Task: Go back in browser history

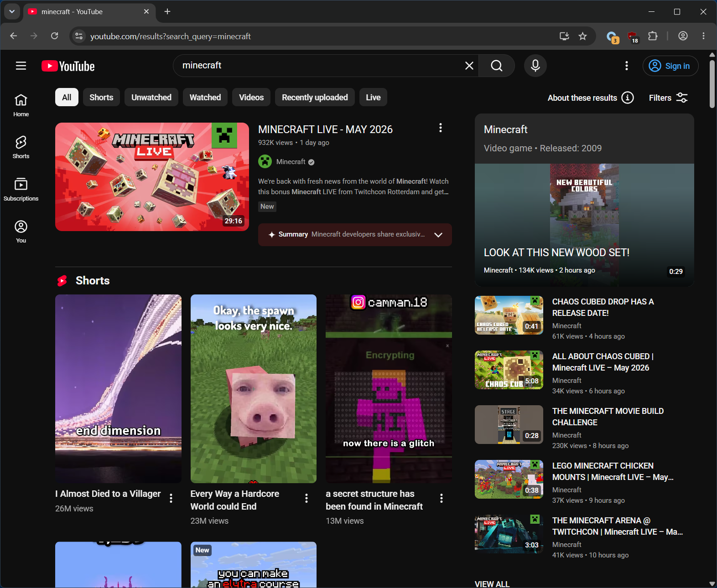Action: click(14, 36)
